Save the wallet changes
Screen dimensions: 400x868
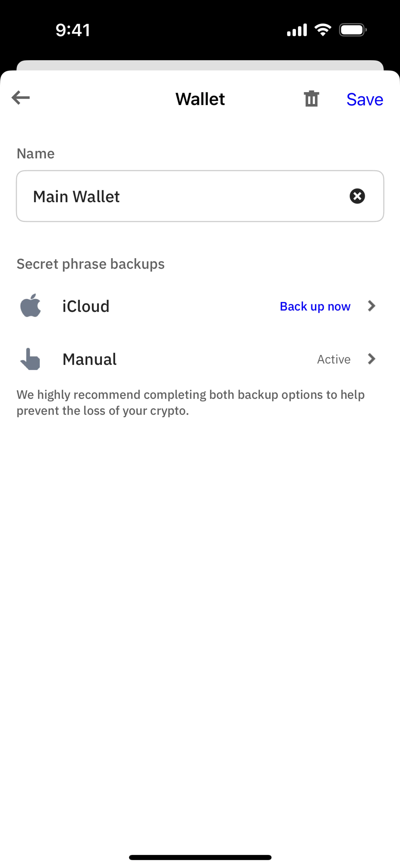click(365, 99)
